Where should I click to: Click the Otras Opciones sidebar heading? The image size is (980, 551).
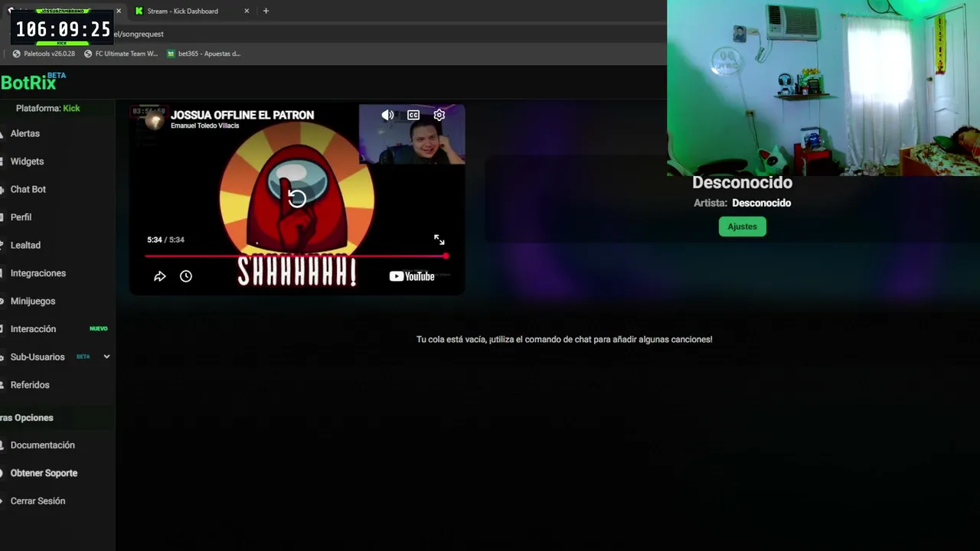[27, 418]
